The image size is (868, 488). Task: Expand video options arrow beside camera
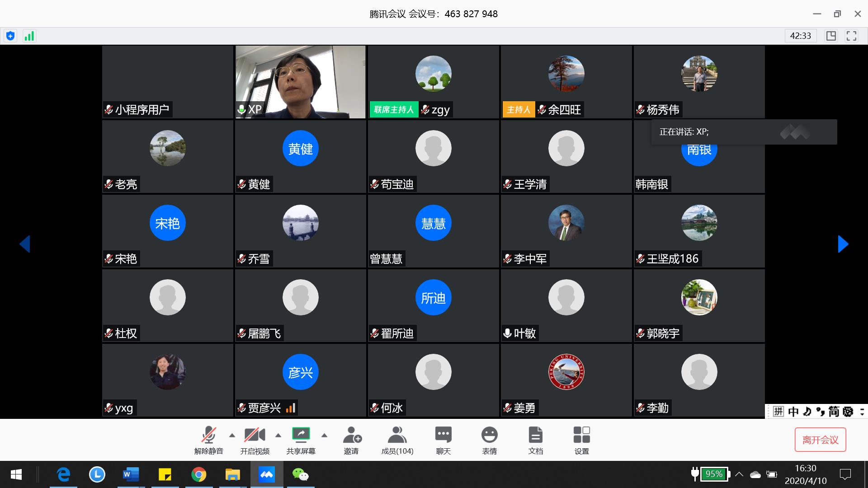[x=278, y=436]
